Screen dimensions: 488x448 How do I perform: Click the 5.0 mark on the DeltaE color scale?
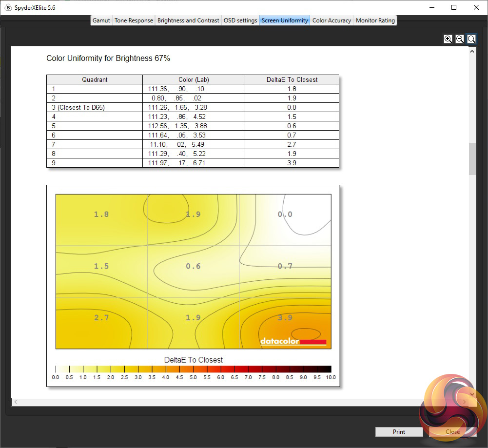click(x=193, y=377)
